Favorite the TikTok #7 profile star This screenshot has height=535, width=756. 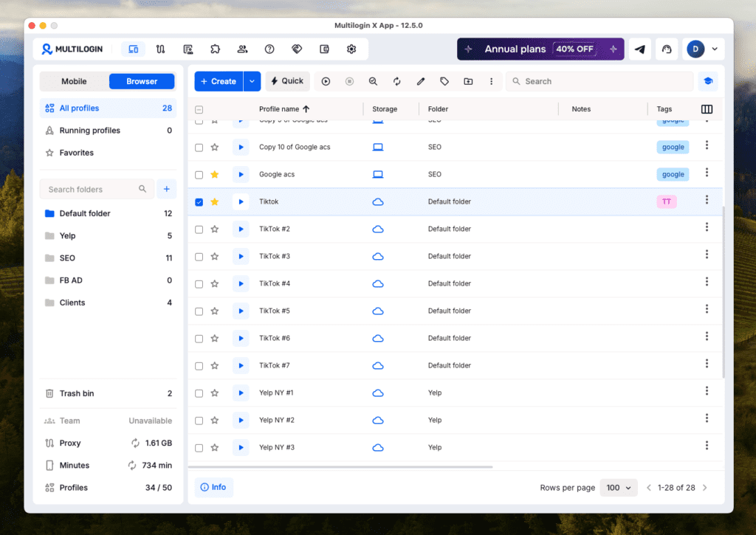coord(215,365)
